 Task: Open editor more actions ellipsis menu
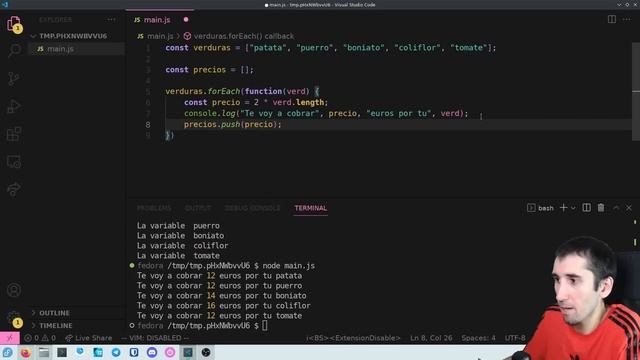click(626, 19)
